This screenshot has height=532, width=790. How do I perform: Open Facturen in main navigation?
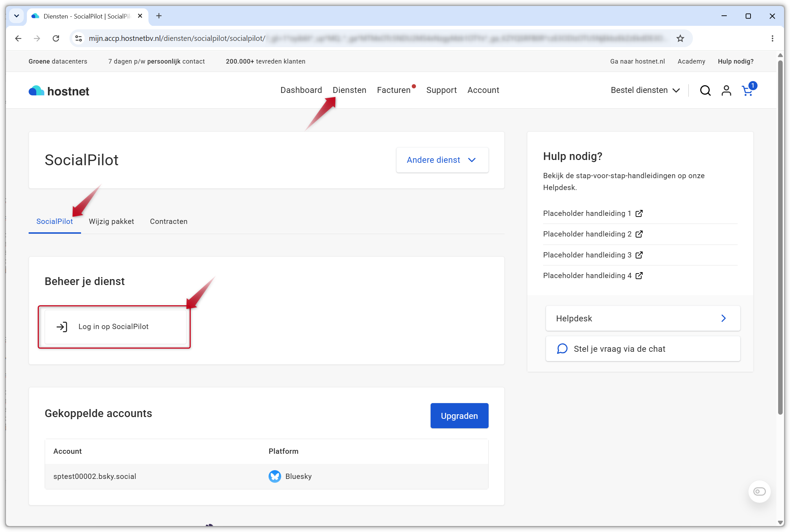click(x=394, y=90)
